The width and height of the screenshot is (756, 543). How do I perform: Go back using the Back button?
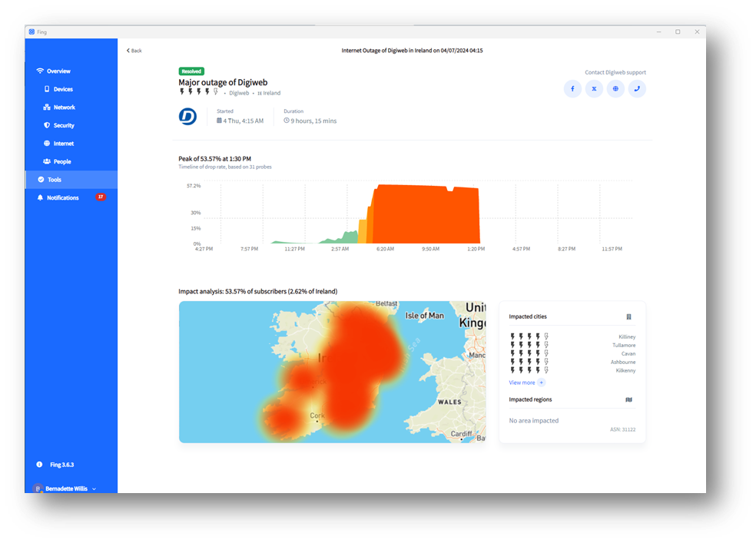pos(134,51)
